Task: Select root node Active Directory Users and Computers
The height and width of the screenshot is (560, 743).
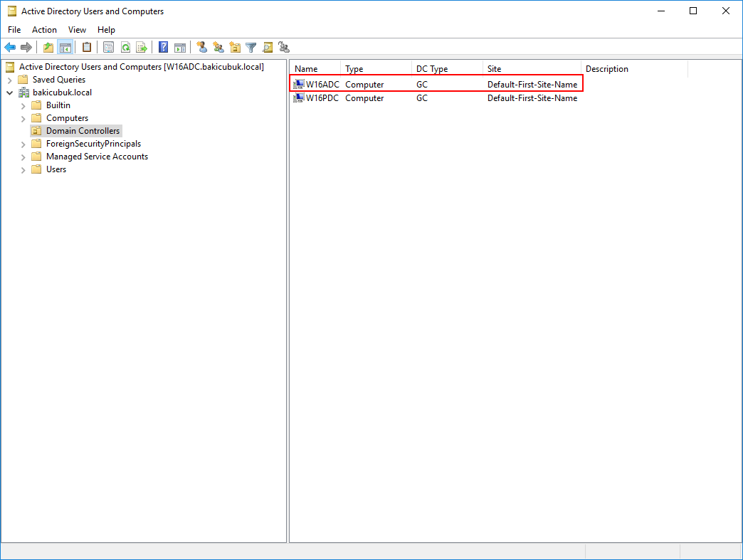Action: (x=141, y=67)
